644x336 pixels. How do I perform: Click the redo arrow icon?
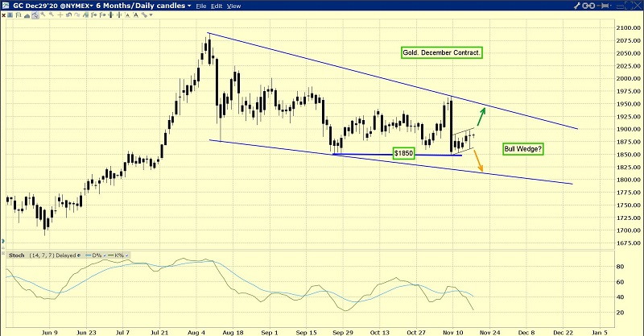[76, 15]
